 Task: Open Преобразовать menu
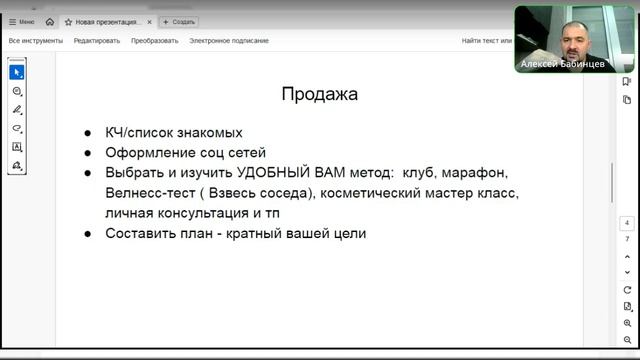coord(155,41)
